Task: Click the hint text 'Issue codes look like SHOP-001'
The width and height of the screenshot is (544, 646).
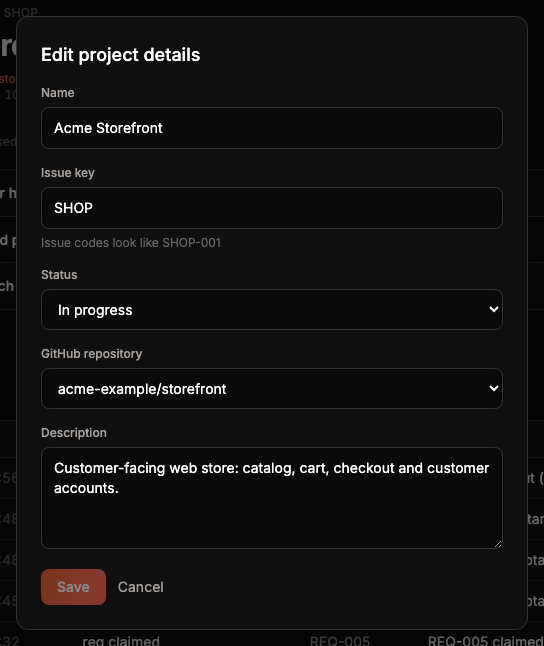Action: coord(131,243)
